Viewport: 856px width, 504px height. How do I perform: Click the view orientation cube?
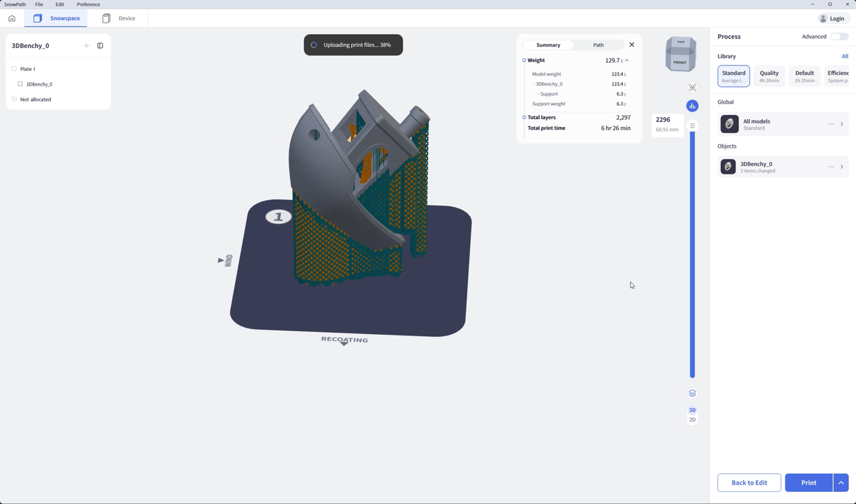pos(680,55)
